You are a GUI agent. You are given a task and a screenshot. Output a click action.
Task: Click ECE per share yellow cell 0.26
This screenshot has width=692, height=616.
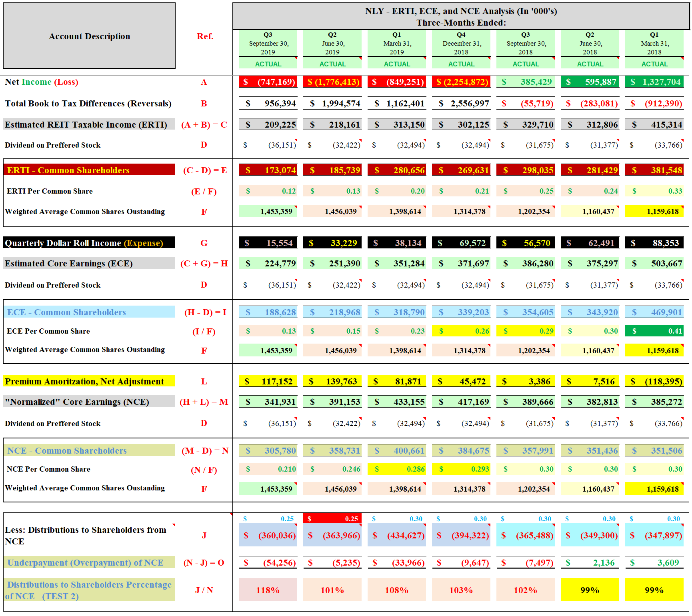pos(461,331)
